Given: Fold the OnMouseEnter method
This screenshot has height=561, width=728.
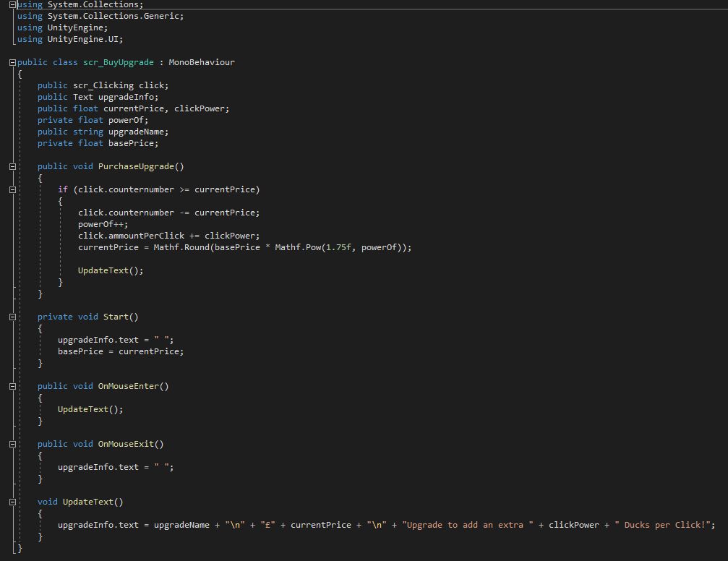Looking at the screenshot, I should coord(13,386).
